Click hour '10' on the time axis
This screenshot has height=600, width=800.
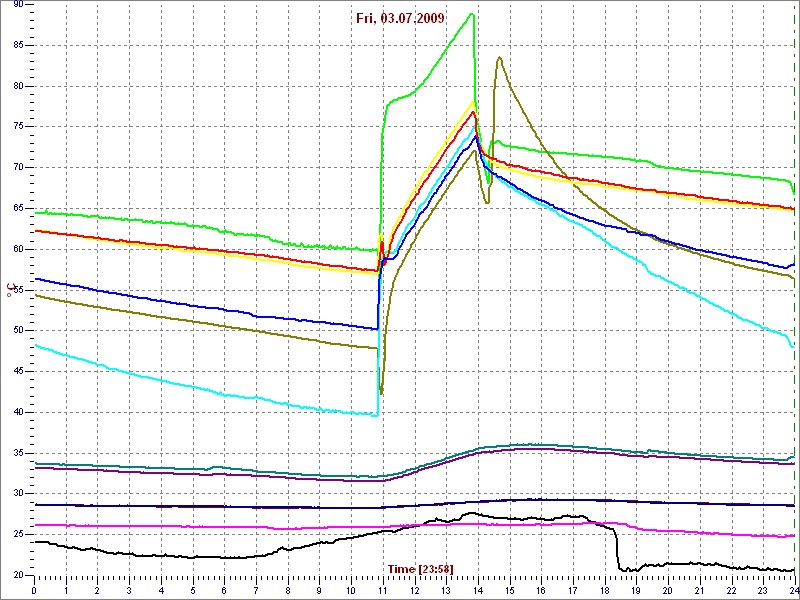tap(351, 589)
